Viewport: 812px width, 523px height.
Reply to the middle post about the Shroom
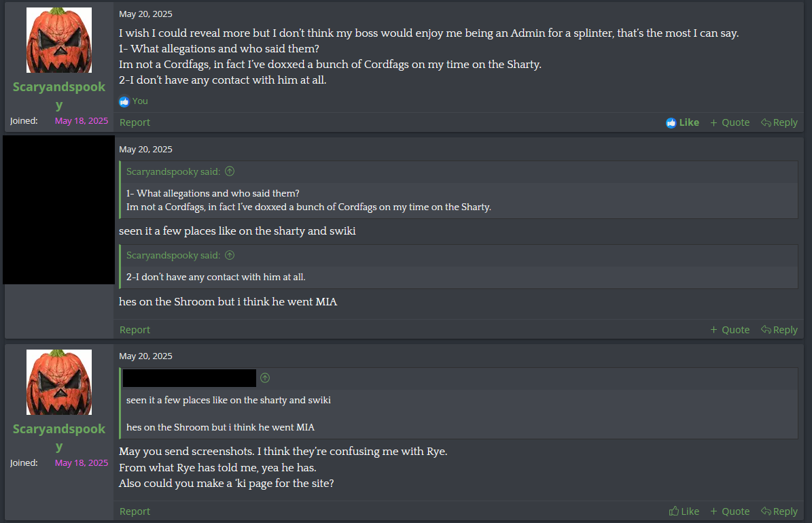coord(779,330)
